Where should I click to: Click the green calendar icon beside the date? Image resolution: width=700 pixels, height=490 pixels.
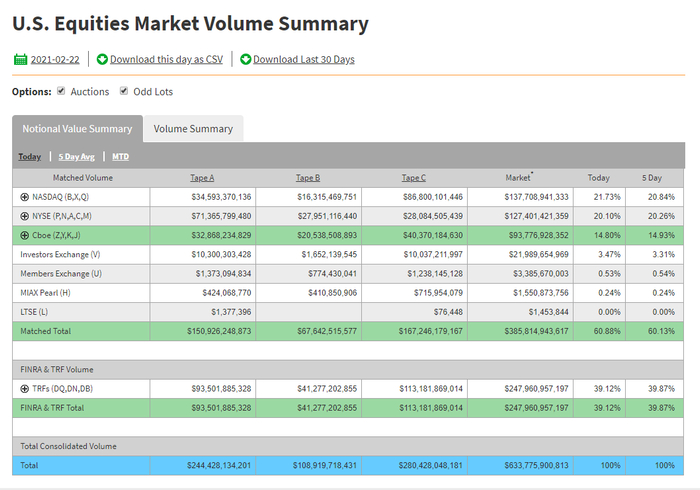click(x=20, y=60)
